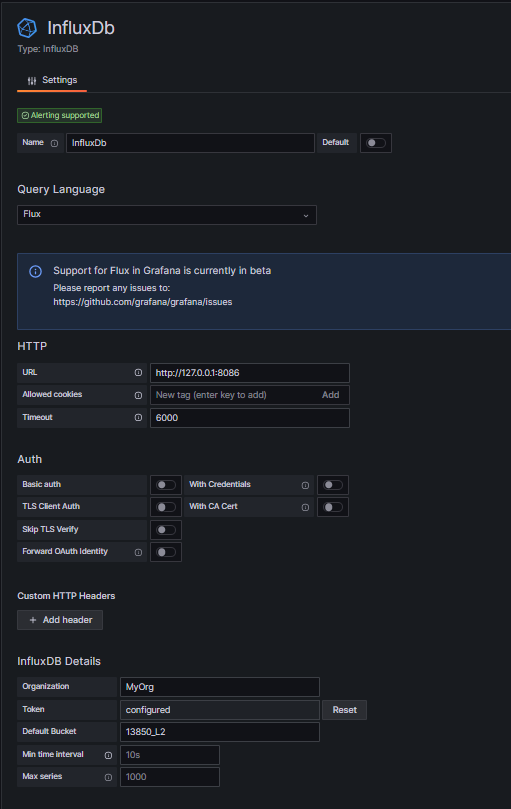Click the InfluxDb page title text

(x=81, y=28)
